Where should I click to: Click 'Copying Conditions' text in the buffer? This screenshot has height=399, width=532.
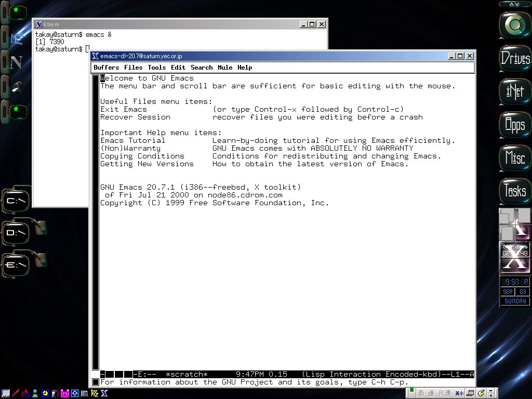point(142,156)
